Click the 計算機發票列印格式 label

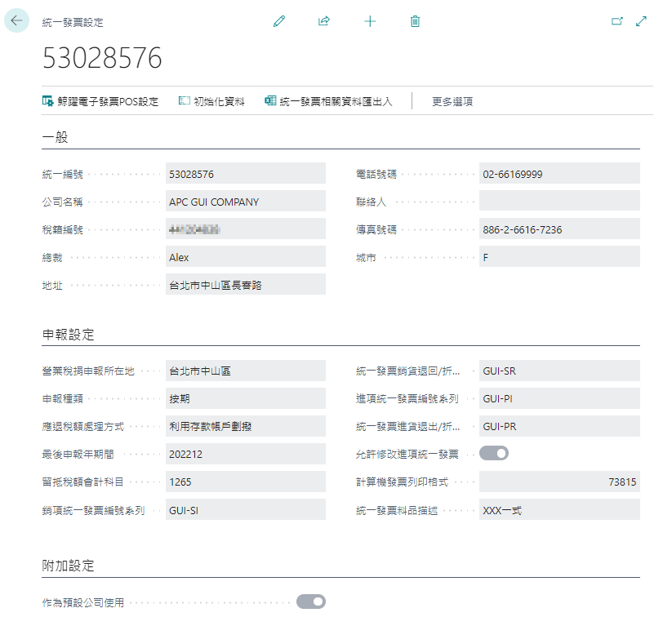click(402, 482)
